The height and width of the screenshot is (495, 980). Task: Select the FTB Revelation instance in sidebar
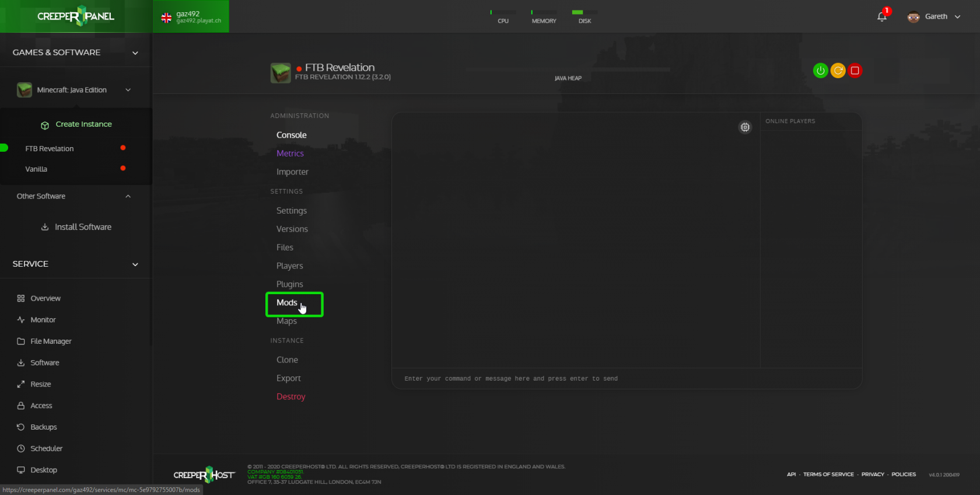50,149
